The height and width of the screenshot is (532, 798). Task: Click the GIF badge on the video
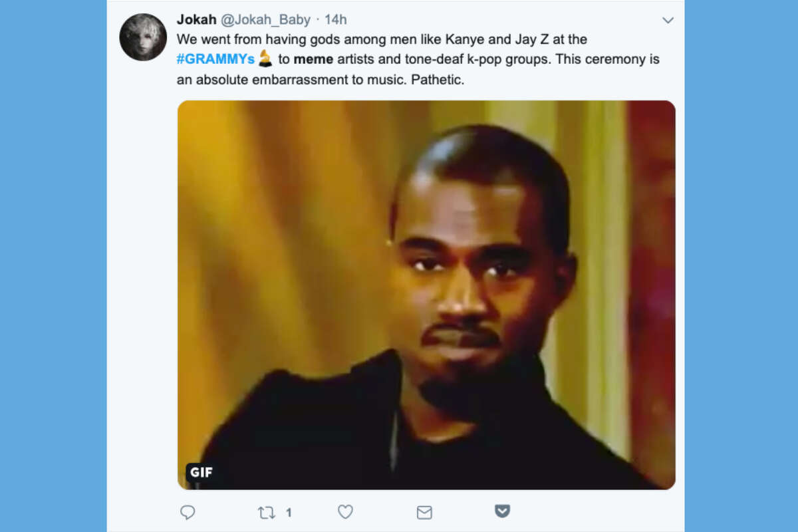(200, 473)
